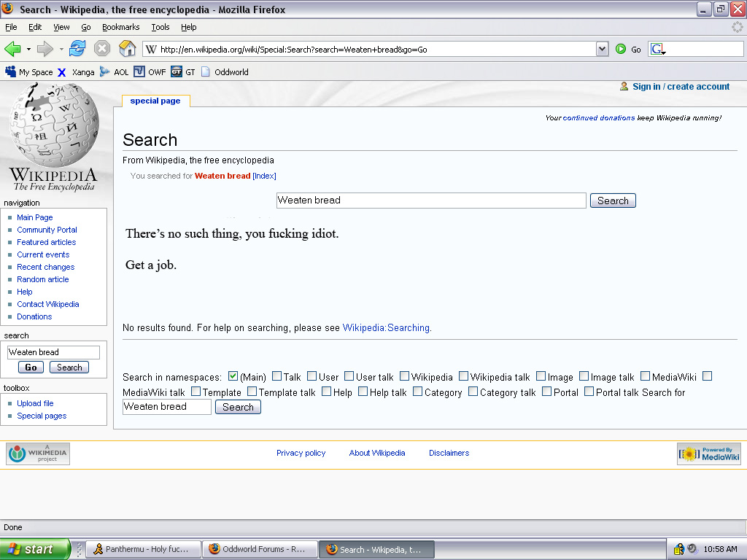Open the Bookmarks menu
This screenshot has width=747, height=560.
120,27
